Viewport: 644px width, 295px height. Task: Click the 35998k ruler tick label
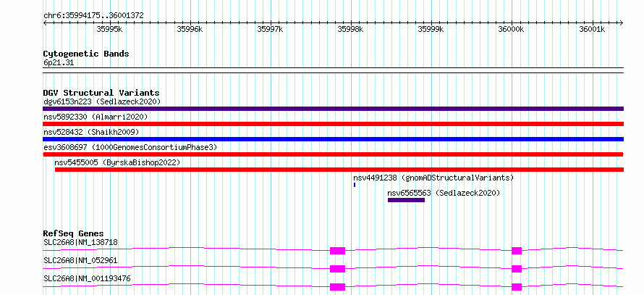click(350, 29)
